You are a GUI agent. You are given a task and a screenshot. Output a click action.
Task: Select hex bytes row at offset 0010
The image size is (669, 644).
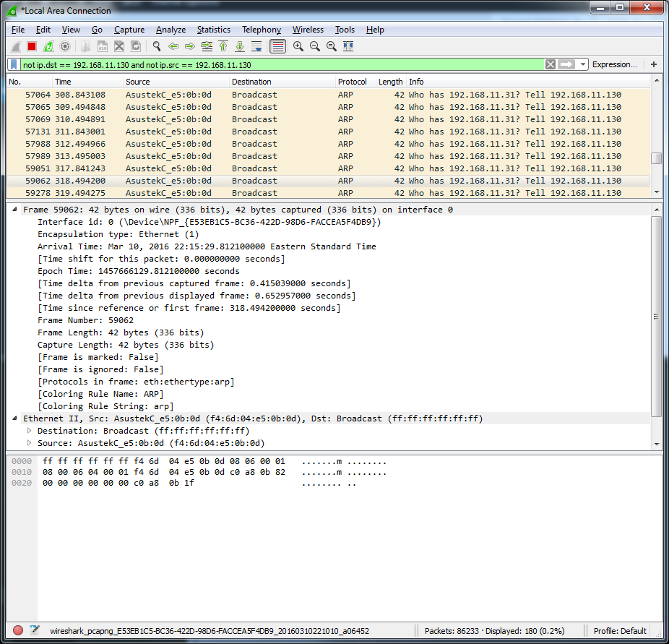click(164, 472)
